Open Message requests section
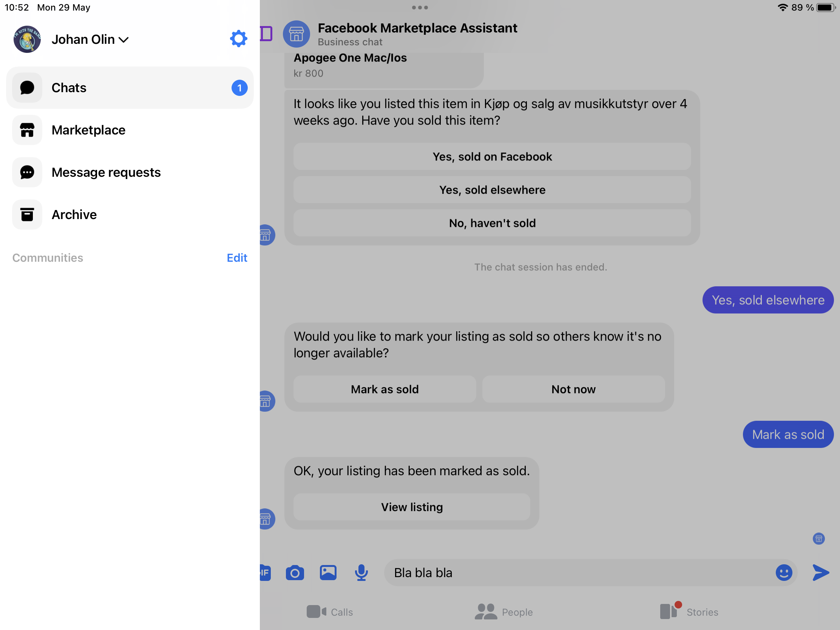 coord(106,172)
